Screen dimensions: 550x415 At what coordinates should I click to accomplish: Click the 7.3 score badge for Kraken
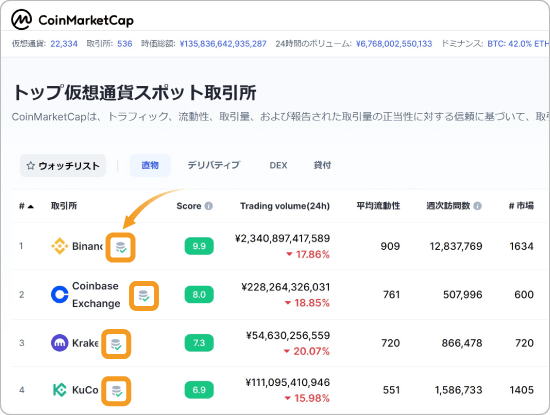pyautogui.click(x=199, y=343)
